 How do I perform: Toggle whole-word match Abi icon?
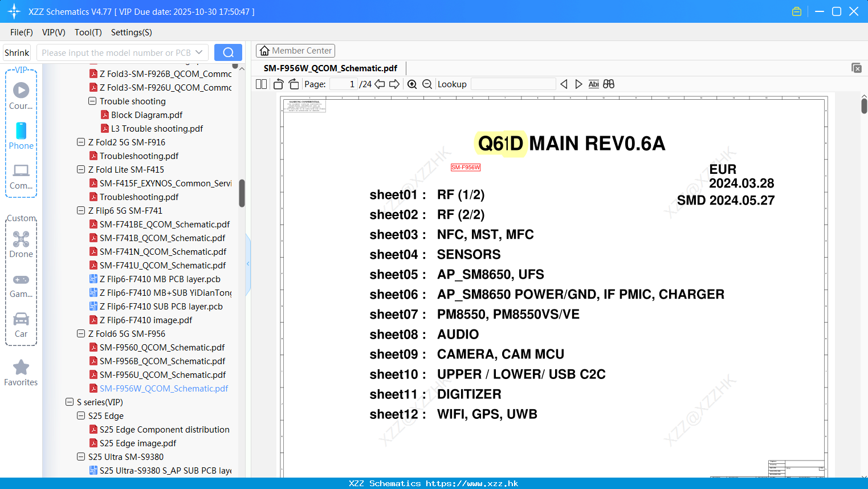(x=593, y=84)
